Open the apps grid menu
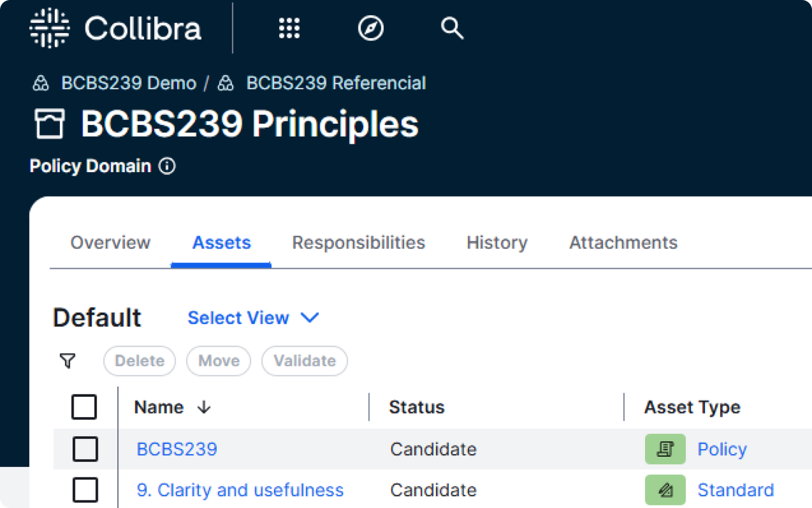Image resolution: width=812 pixels, height=508 pixels. click(x=289, y=28)
